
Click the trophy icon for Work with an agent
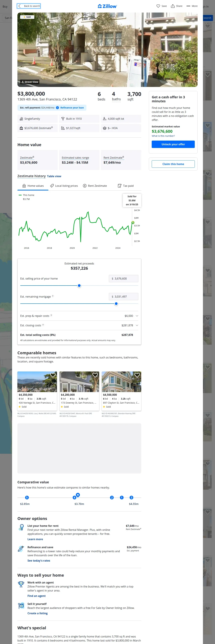point(21,584)
